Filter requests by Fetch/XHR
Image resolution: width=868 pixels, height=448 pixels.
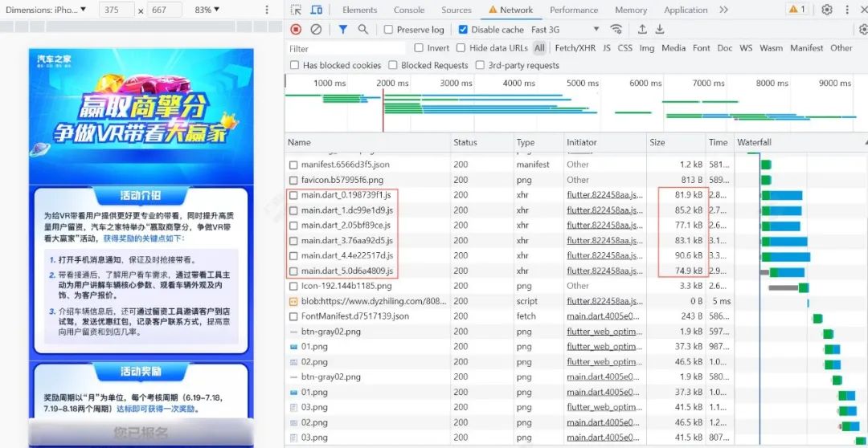click(x=575, y=48)
